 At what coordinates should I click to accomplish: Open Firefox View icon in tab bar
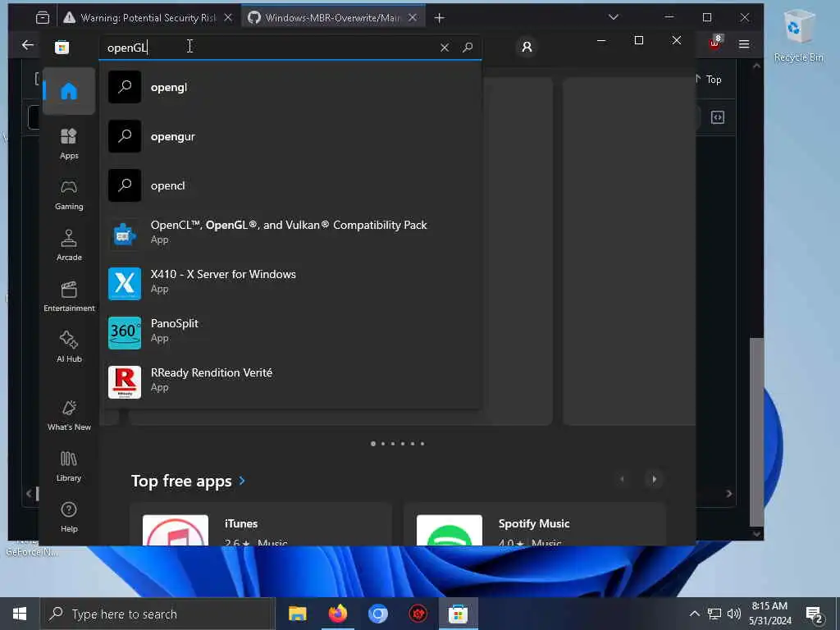click(x=43, y=18)
